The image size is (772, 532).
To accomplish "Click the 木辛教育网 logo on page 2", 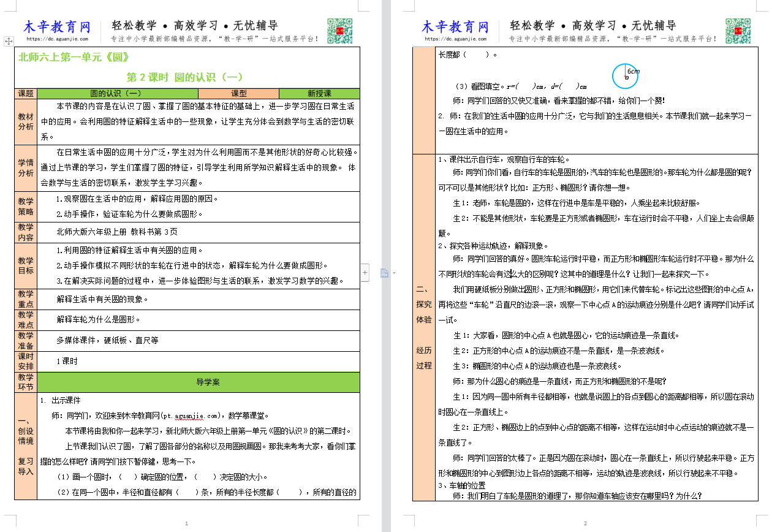I will tap(455, 28).
